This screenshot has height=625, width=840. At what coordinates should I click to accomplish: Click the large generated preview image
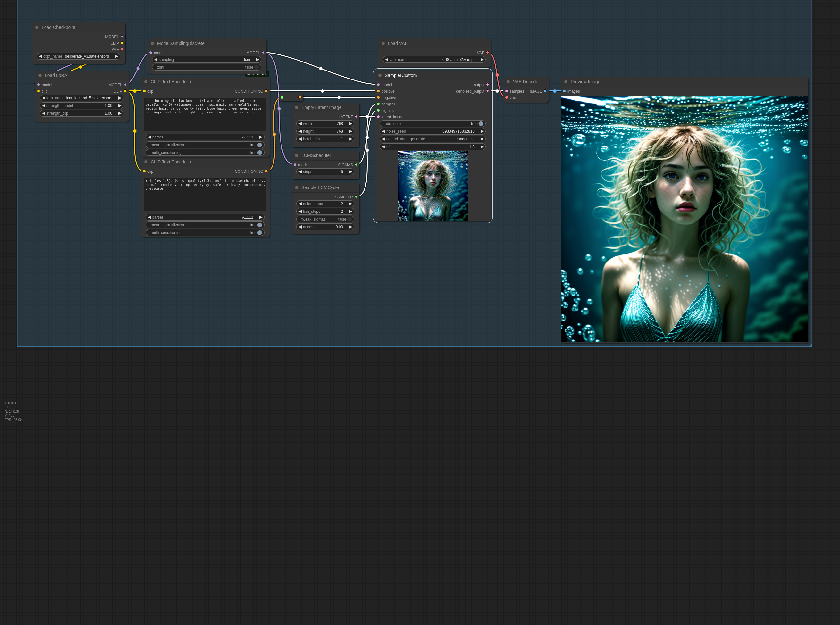point(684,219)
